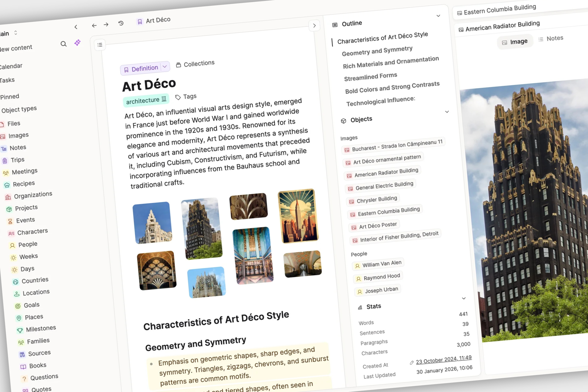The width and height of the screenshot is (588, 392).
Task: Collapse the Outline section
Action: coord(438,16)
